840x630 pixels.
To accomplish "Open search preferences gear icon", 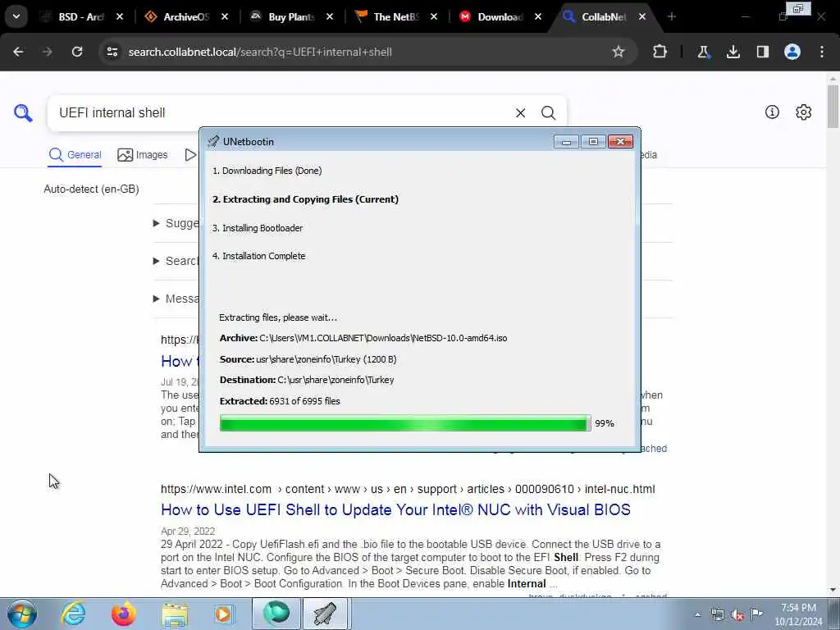I will pyautogui.click(x=803, y=112).
